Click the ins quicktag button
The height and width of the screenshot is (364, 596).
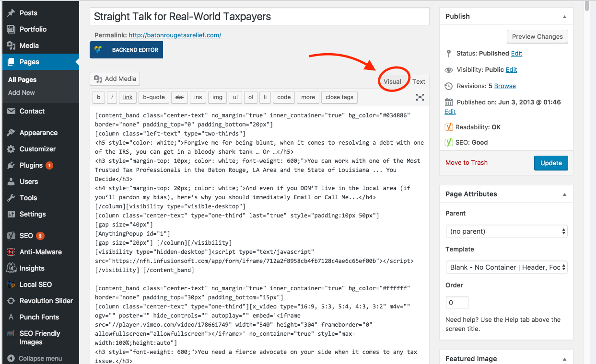pos(198,97)
